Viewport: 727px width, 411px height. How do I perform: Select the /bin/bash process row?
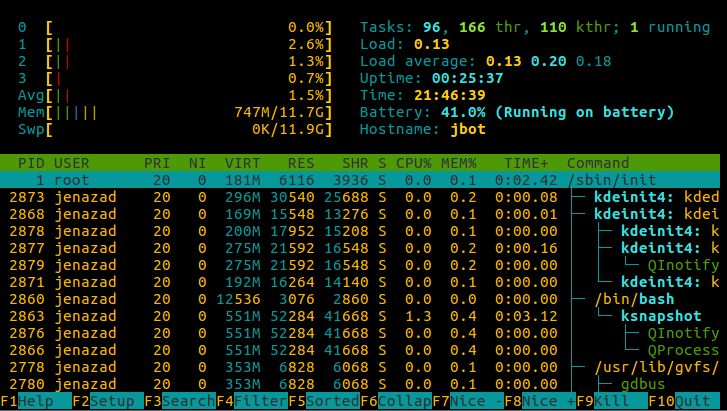[x=360, y=299]
